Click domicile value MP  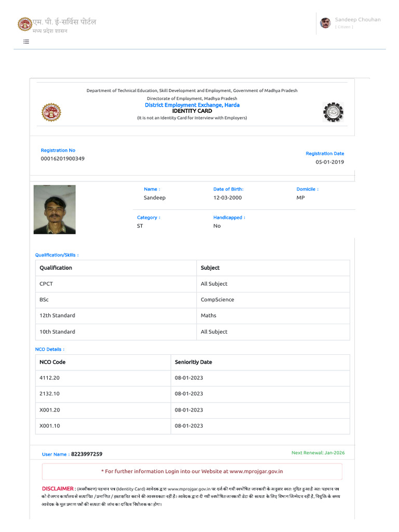(301, 198)
